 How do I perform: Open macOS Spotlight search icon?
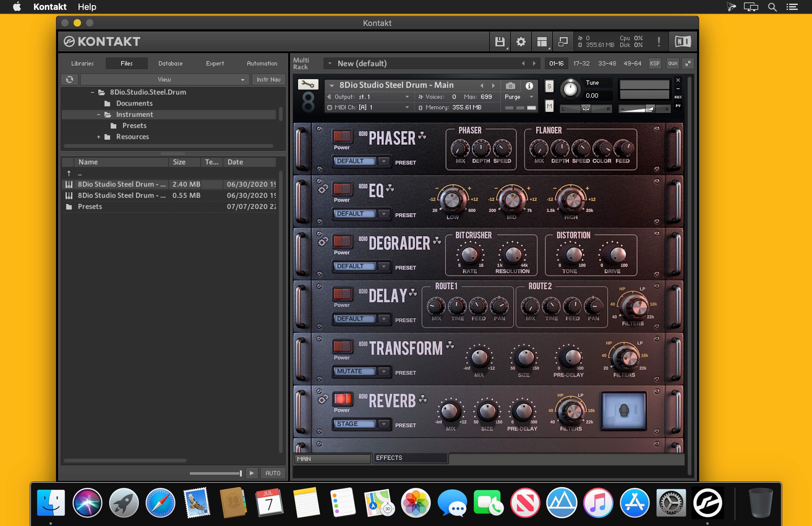click(772, 7)
